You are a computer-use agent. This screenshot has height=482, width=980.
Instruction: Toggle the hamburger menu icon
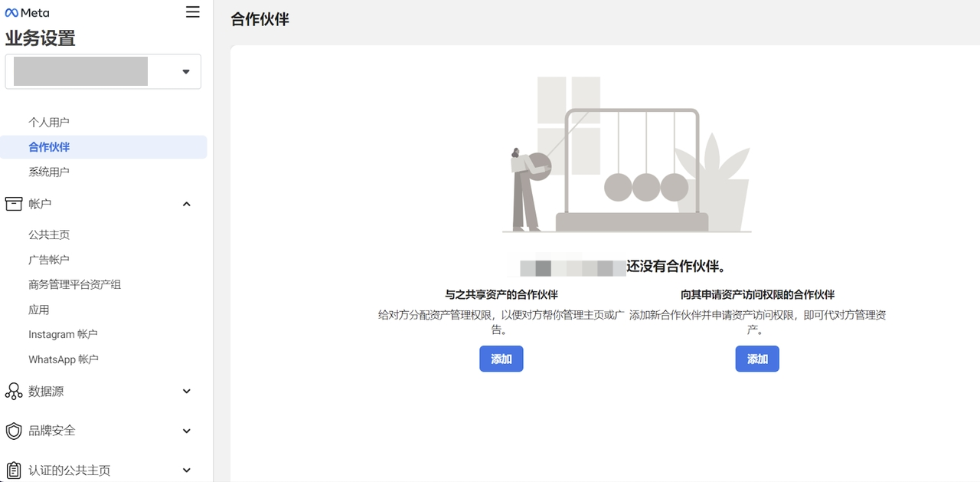[193, 12]
